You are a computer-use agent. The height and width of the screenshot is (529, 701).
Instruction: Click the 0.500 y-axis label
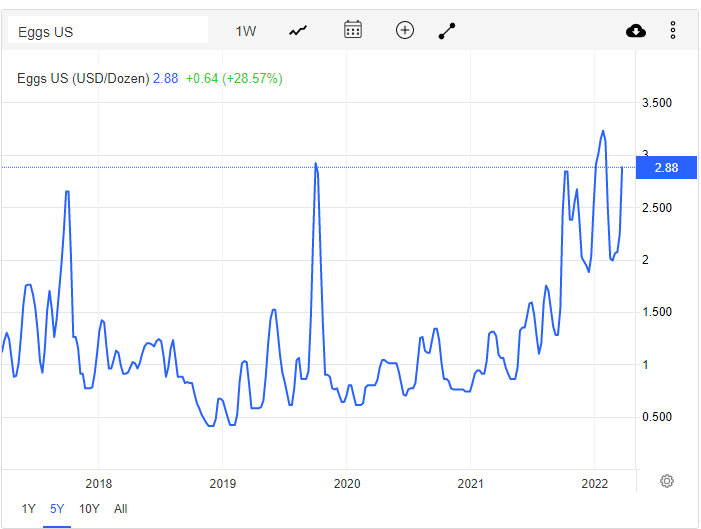click(657, 417)
